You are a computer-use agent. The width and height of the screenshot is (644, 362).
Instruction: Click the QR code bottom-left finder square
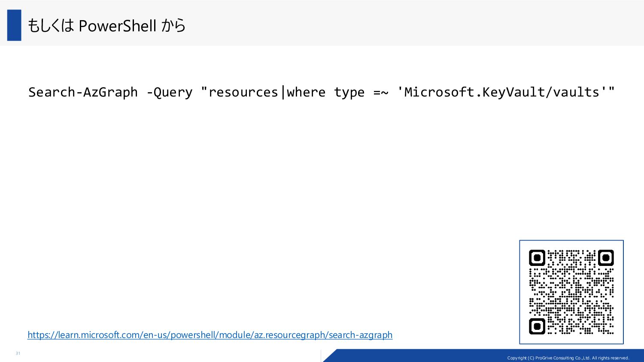click(x=537, y=326)
